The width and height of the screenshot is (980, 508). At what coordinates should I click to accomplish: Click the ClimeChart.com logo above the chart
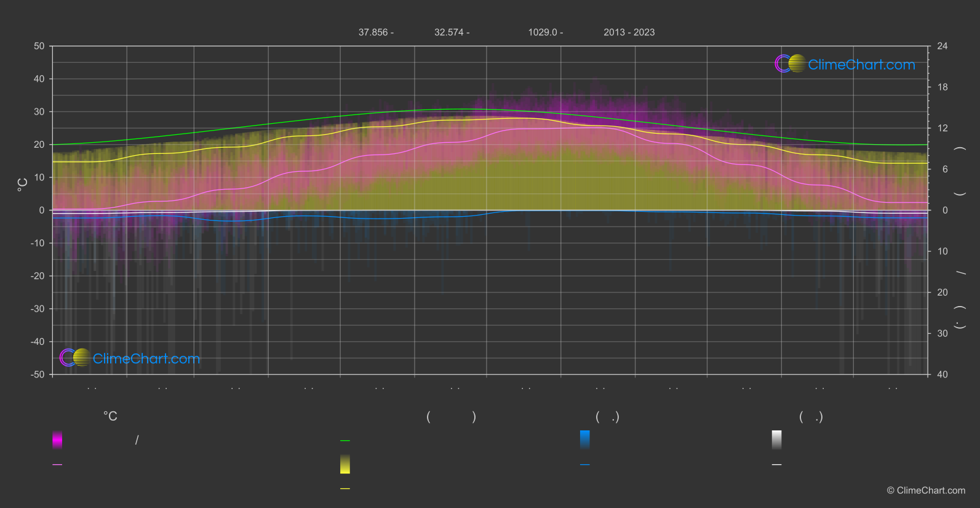(845, 64)
